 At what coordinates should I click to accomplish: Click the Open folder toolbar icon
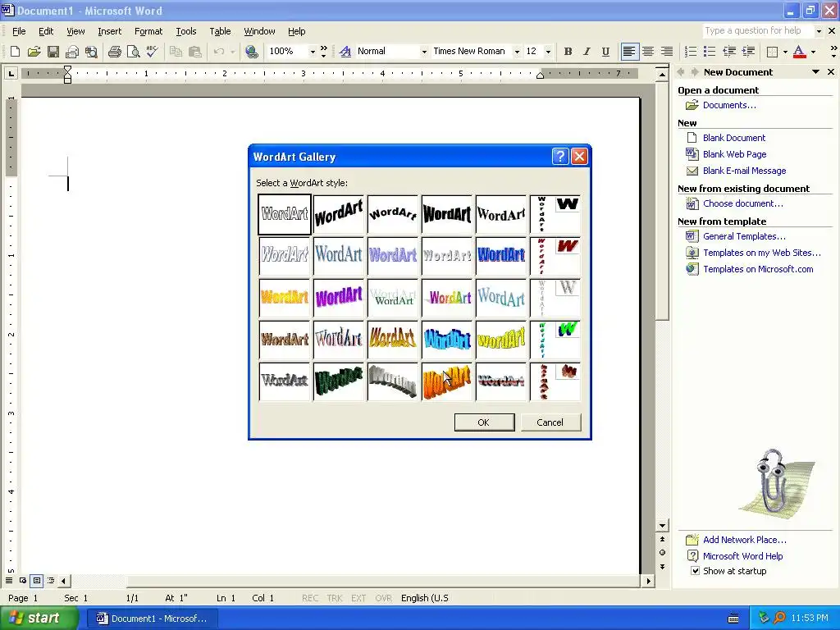click(34, 52)
